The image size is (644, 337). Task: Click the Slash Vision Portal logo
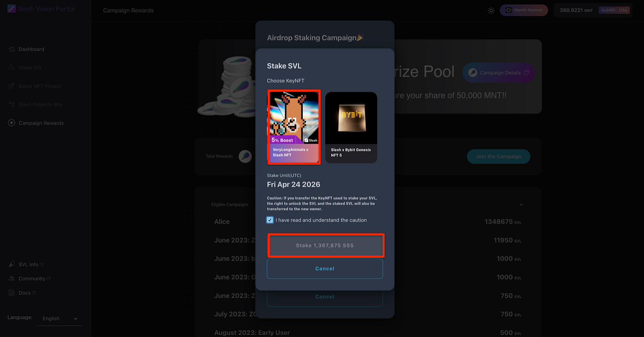pyautogui.click(x=40, y=8)
